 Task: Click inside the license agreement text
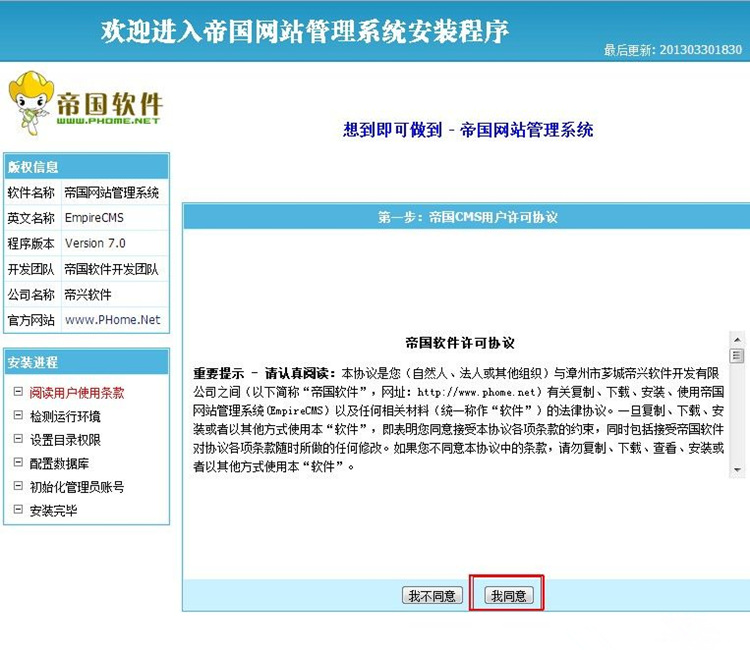[x=458, y=410]
